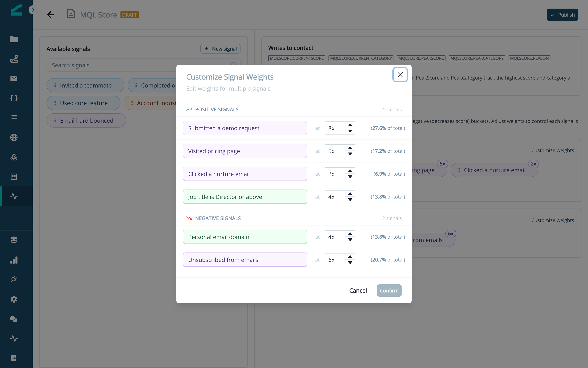Click the logout exit icon
Screen dimensions: 588x368
(14, 358)
